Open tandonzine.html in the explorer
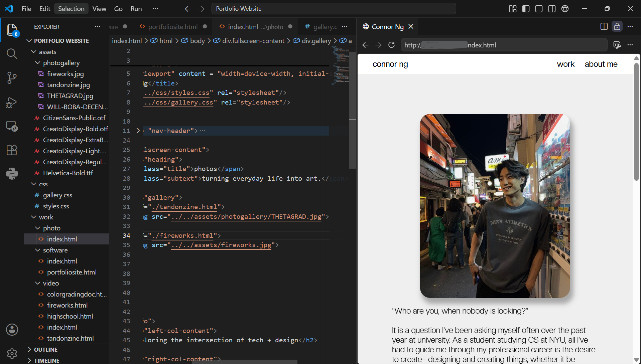Viewport: 641px width, 364px height. [70, 338]
